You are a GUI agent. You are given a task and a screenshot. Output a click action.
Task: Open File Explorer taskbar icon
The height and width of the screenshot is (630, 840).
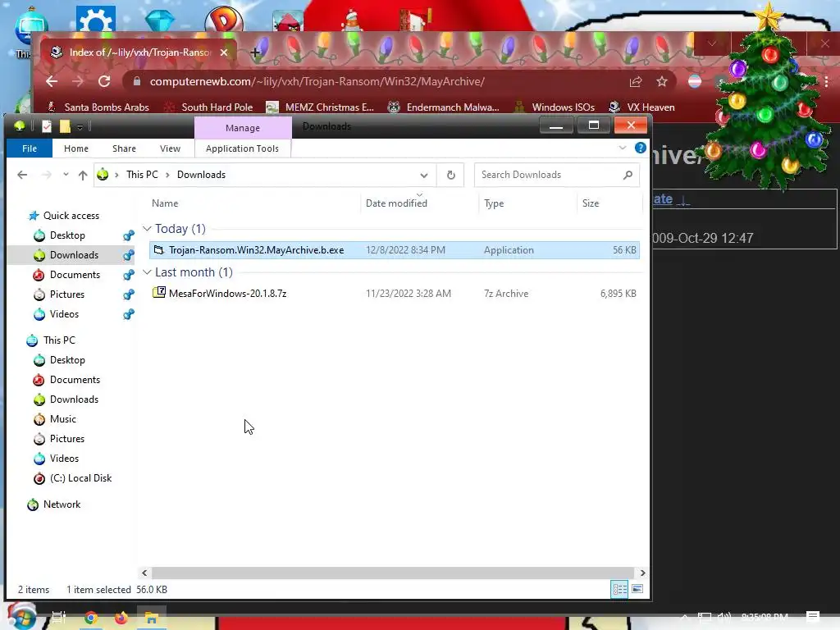tap(152, 619)
